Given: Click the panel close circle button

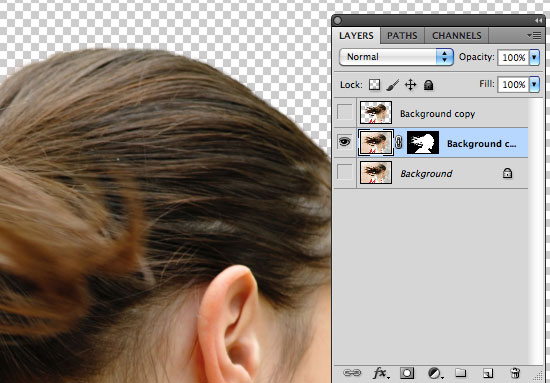Looking at the screenshot, I should 337,20.
